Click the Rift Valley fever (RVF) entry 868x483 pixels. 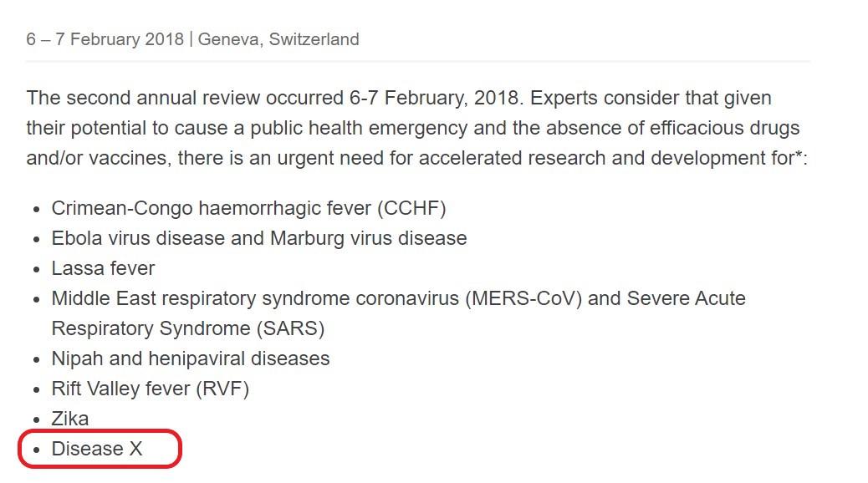pyautogui.click(x=150, y=389)
